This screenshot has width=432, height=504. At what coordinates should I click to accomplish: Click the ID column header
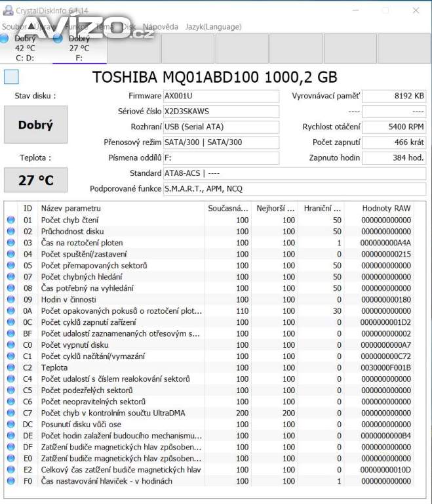(28, 208)
